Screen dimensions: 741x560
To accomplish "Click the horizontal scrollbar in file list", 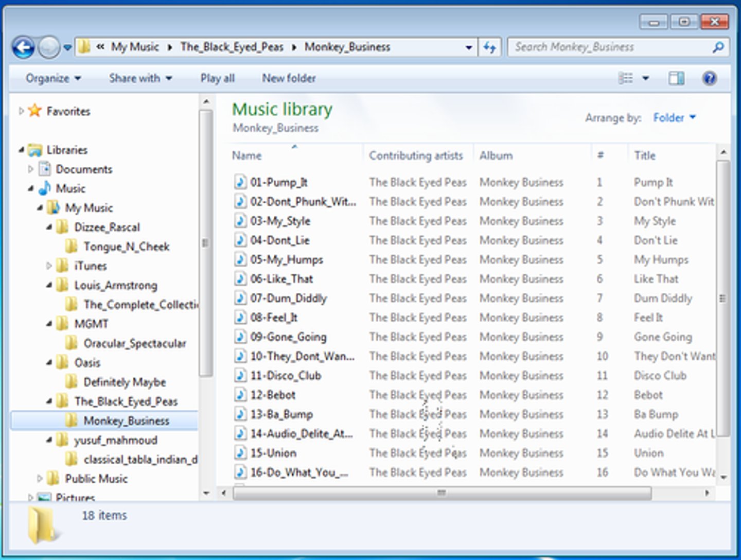I will click(x=442, y=493).
